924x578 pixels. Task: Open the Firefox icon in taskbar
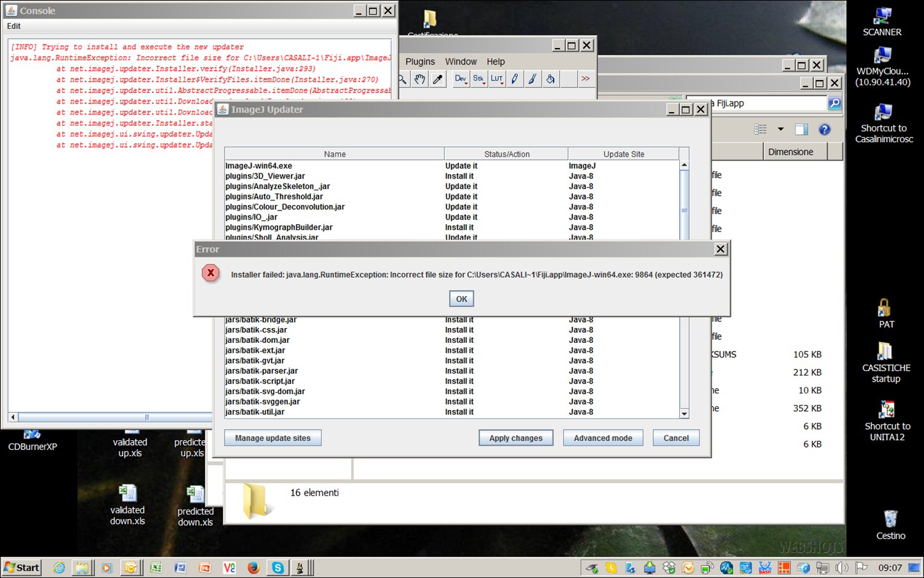point(253,568)
